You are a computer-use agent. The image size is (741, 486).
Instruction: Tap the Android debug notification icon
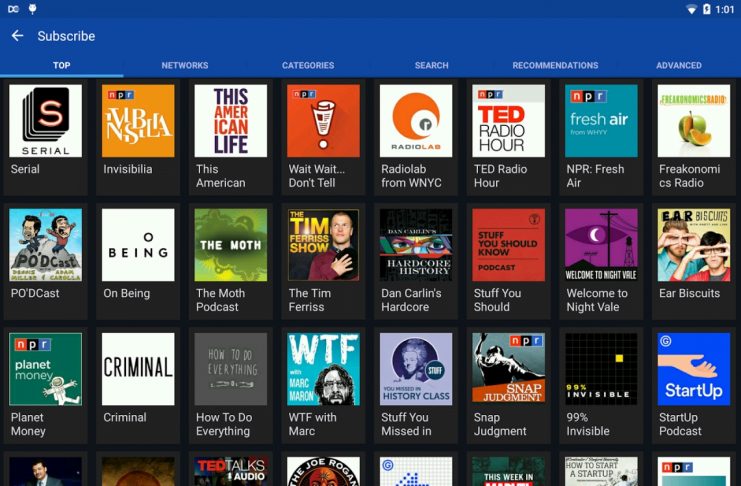pyautogui.click(x=33, y=9)
